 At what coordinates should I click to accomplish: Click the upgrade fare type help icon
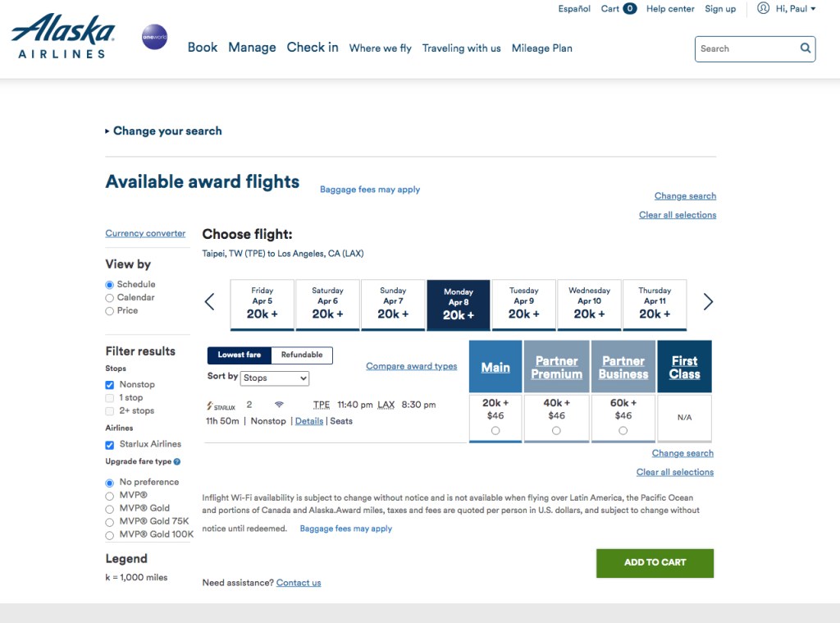click(x=177, y=462)
